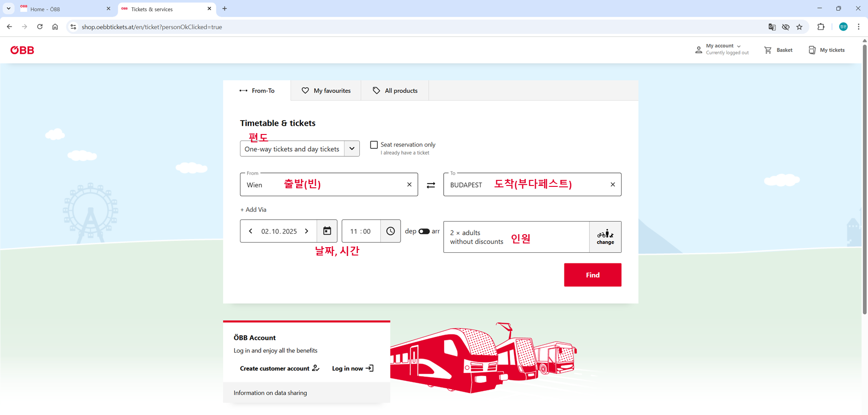Screen dimensions: 868x415
Task: Clear the BUDAPEST To field
Action: (613, 185)
